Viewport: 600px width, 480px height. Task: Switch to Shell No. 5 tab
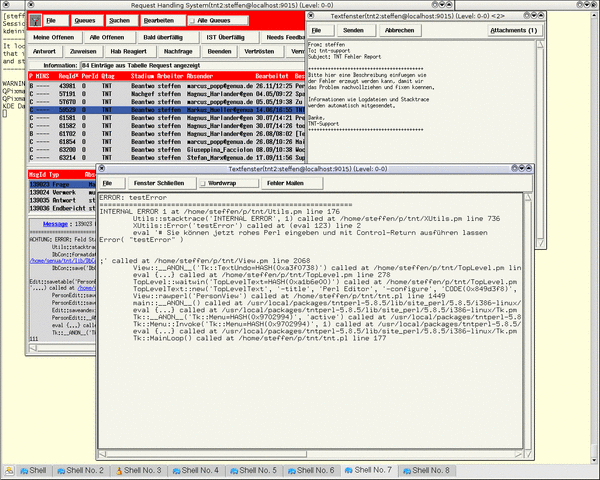[261, 469]
